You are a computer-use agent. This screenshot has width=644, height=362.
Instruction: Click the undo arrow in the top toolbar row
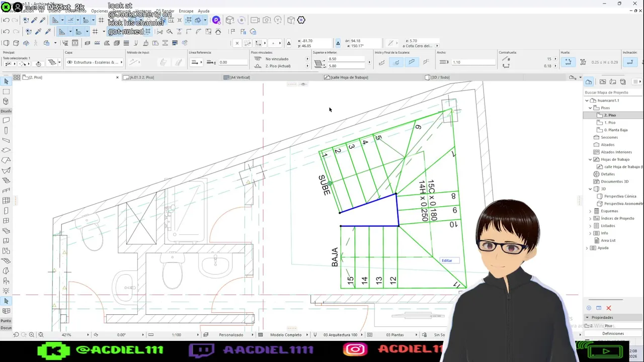(6, 20)
